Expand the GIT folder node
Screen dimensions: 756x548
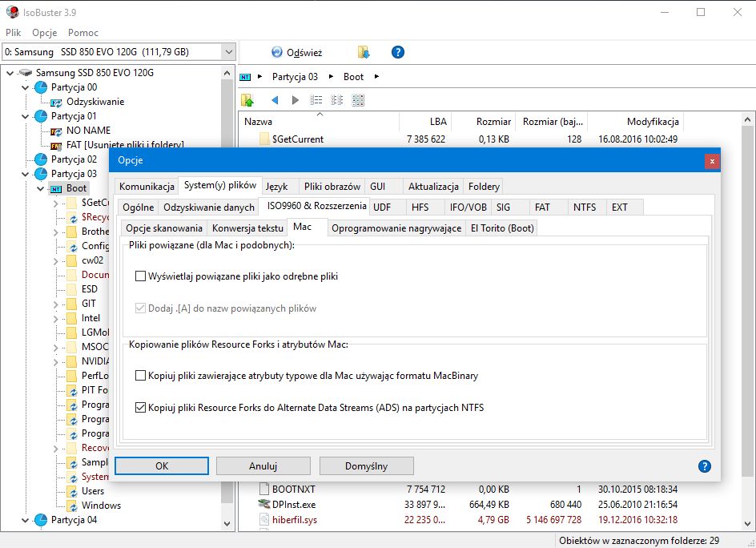56,304
